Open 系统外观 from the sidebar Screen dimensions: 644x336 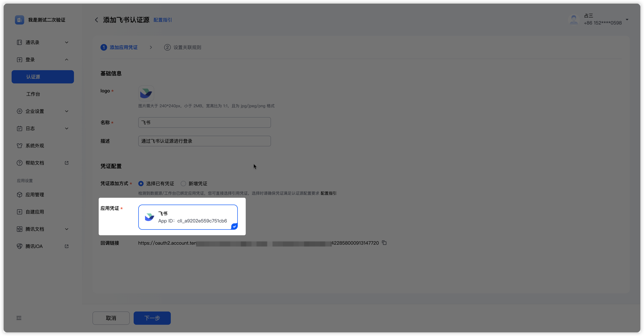[x=35, y=145]
